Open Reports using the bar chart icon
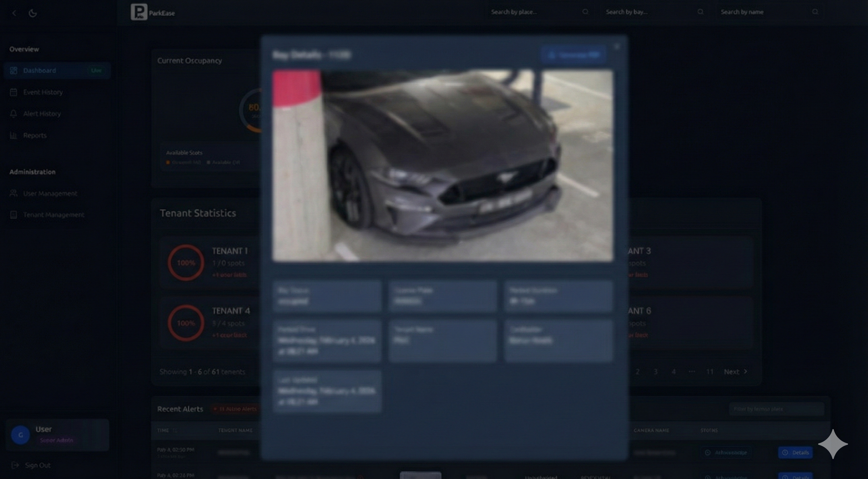868x479 pixels. pos(13,135)
